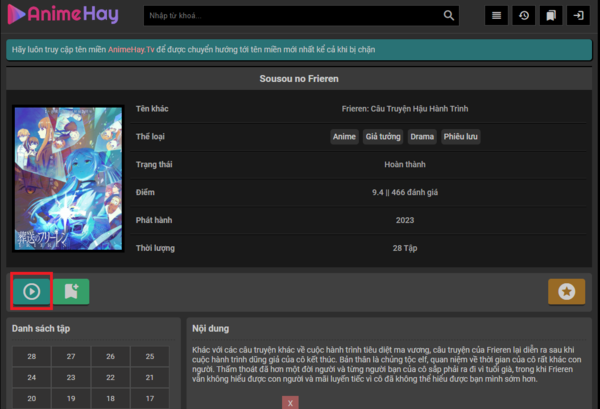This screenshot has width=600, height=409.
Task: Open episode 26
Action: (111, 356)
